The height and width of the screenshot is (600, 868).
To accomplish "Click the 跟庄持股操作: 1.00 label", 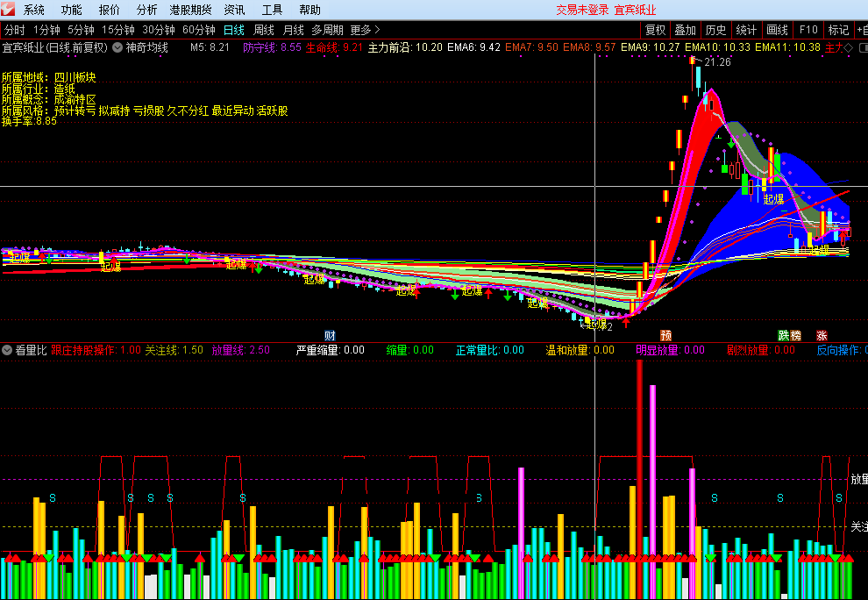I will [x=96, y=350].
